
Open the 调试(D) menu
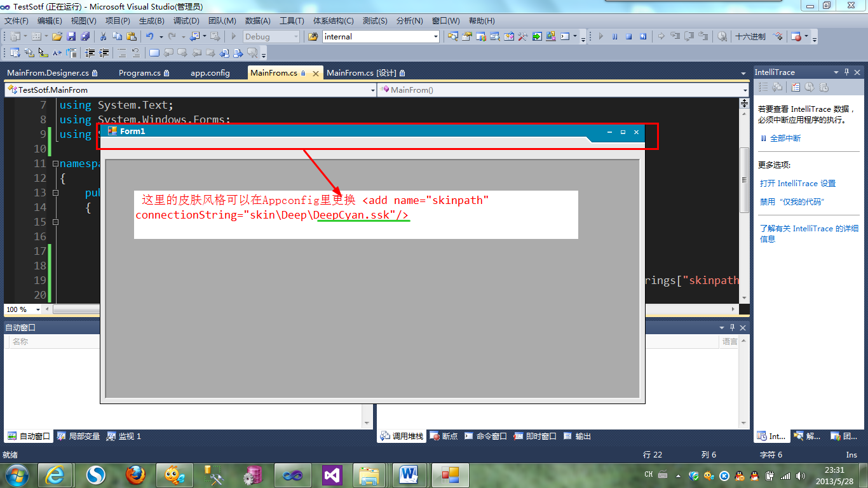[186, 21]
